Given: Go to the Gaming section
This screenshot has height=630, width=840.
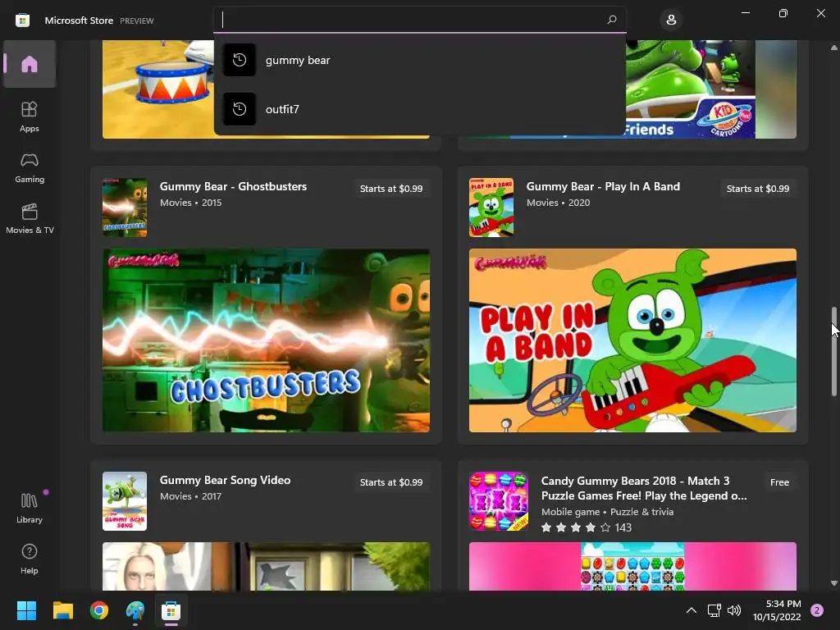Looking at the screenshot, I should click(30, 167).
